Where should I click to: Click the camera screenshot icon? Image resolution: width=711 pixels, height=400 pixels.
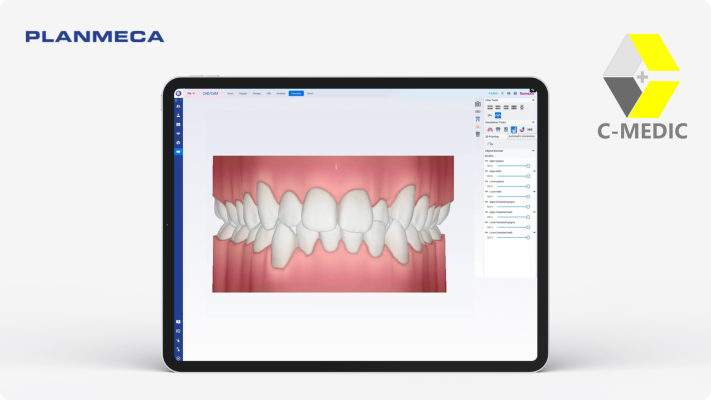pyautogui.click(x=478, y=104)
